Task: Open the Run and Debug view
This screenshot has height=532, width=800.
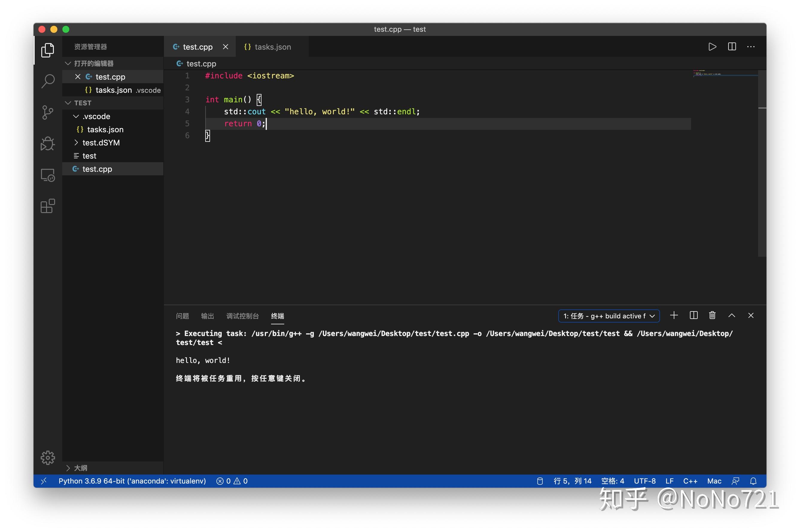Action: pyautogui.click(x=48, y=144)
